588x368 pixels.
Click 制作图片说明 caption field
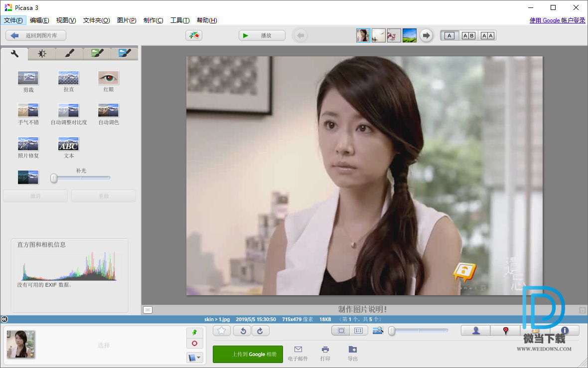(362, 310)
